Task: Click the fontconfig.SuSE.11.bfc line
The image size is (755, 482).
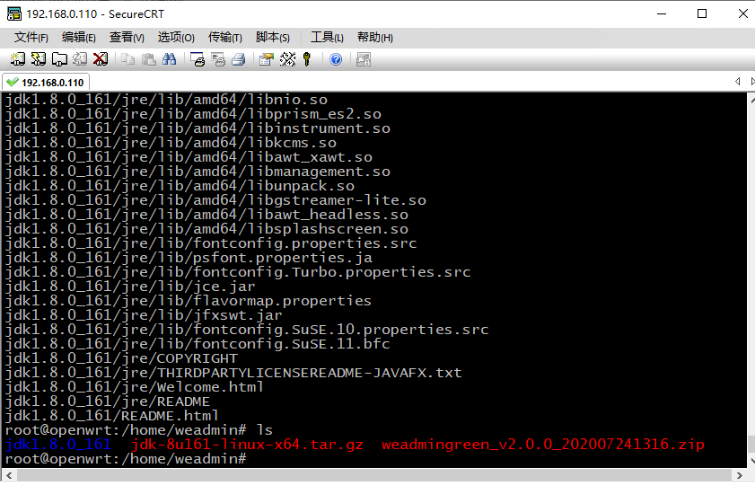Action: point(197,344)
